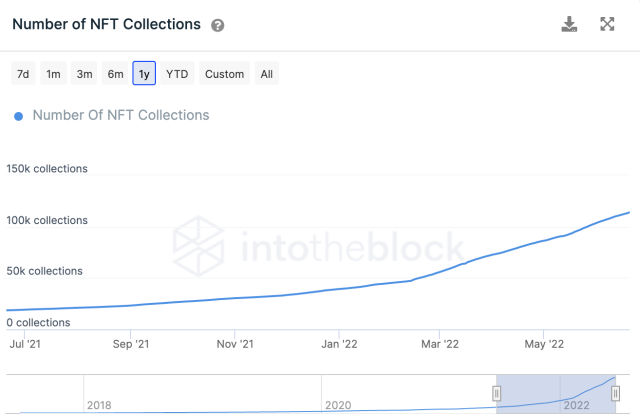Show the All time range
Screen dimensions: 640x414
266,74
